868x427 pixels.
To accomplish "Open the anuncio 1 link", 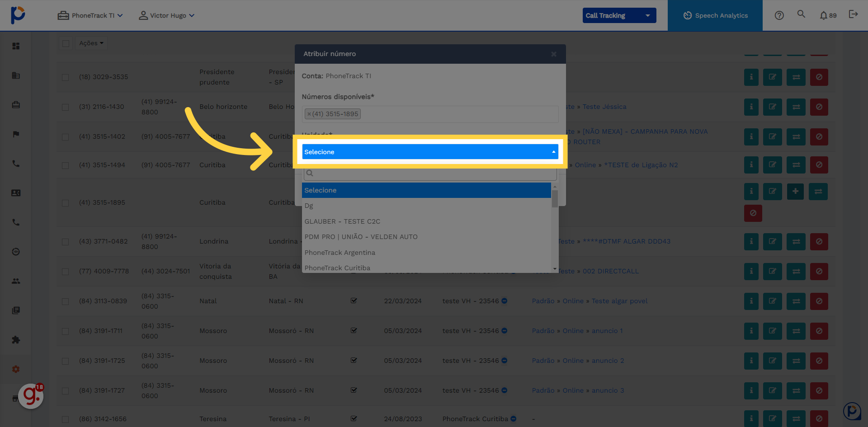I will 607,331.
